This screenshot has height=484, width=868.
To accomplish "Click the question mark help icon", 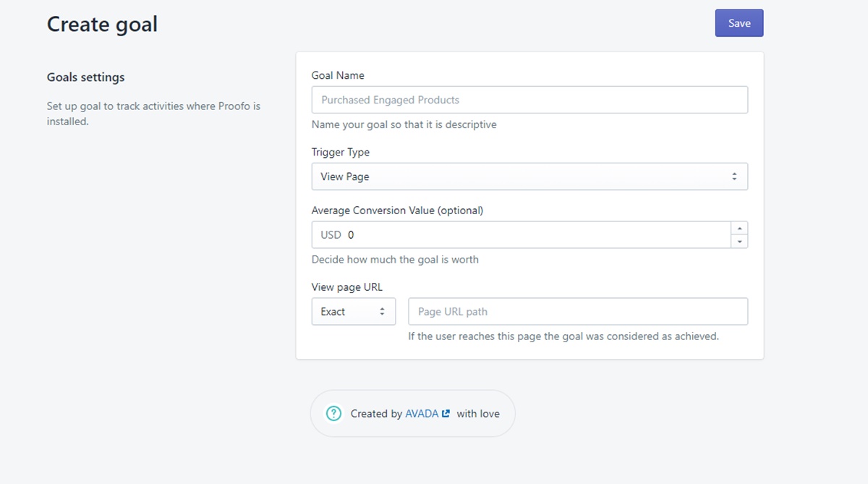I will click(333, 414).
